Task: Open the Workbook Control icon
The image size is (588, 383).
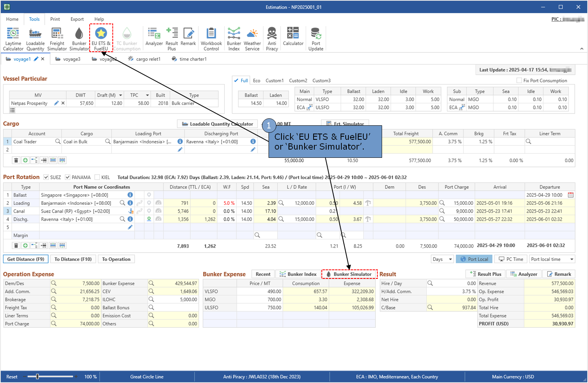Action: click(211, 39)
